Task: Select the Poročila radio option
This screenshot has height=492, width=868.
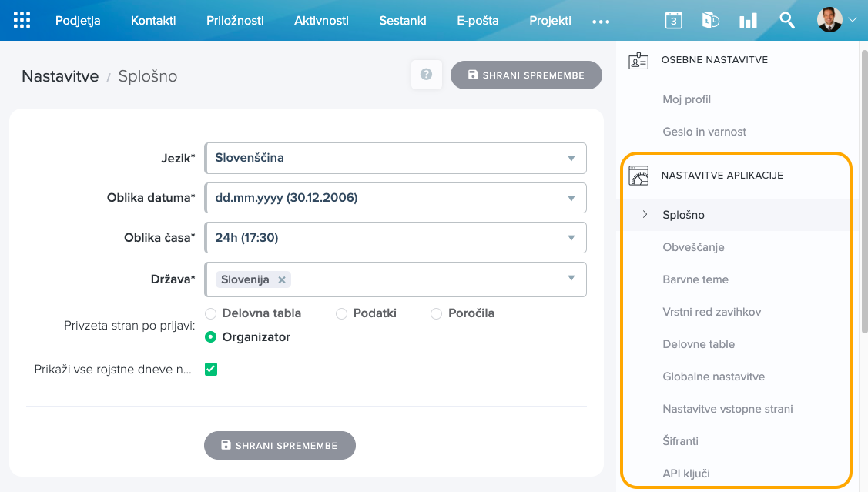Action: (436, 313)
